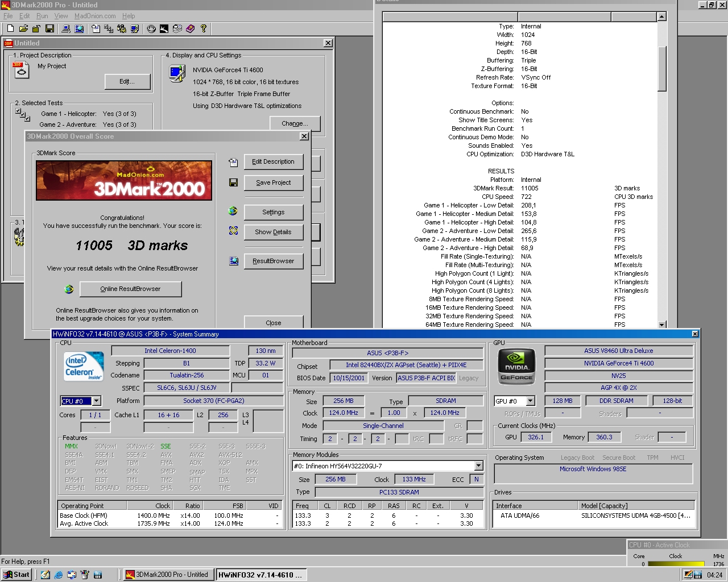
Task: Click the My Project document icon
Action: point(20,70)
